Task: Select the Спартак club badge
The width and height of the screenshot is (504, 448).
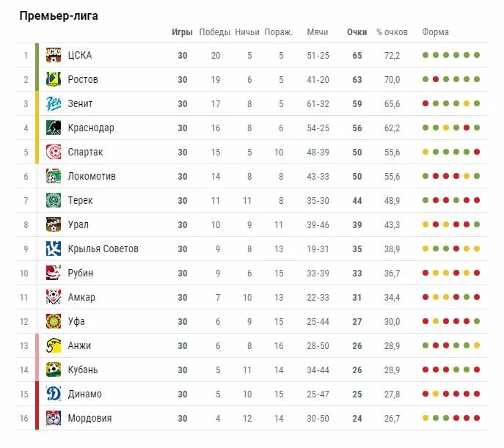Action: [x=54, y=152]
